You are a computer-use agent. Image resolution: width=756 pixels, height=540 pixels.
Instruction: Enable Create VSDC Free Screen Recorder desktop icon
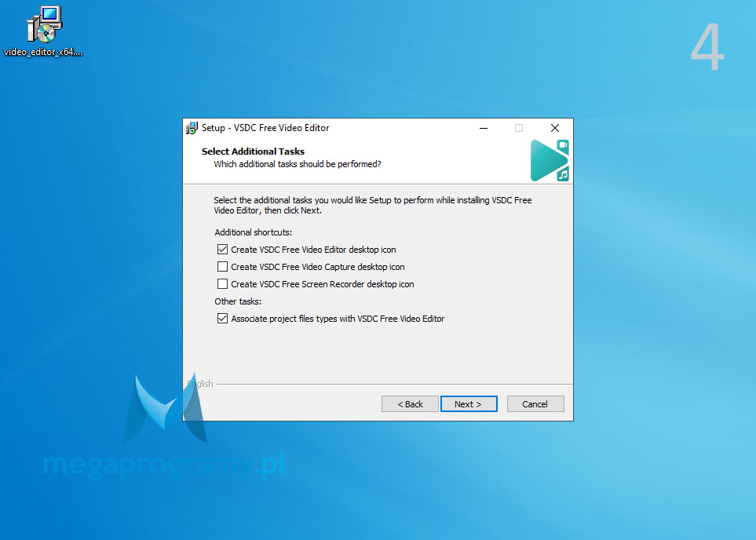[222, 284]
